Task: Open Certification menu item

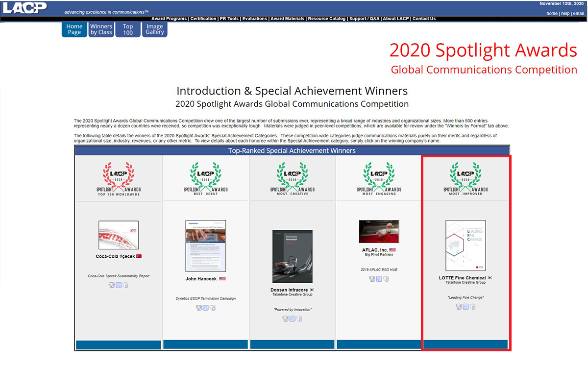Action: pos(203,19)
